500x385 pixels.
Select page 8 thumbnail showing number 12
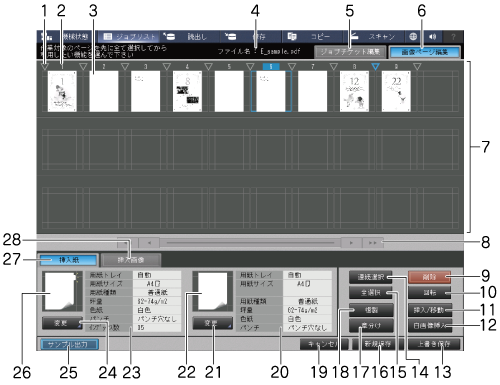point(354,91)
